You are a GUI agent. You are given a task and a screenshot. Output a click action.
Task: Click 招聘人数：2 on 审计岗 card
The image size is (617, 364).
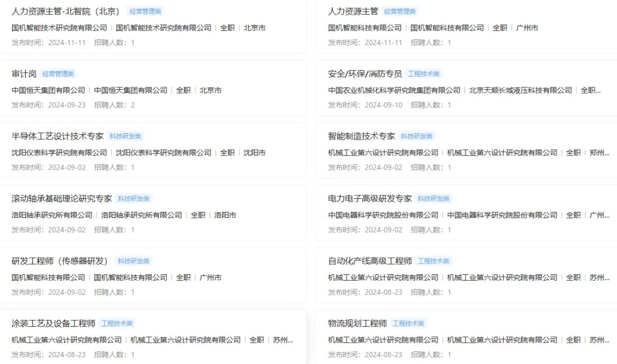point(114,105)
